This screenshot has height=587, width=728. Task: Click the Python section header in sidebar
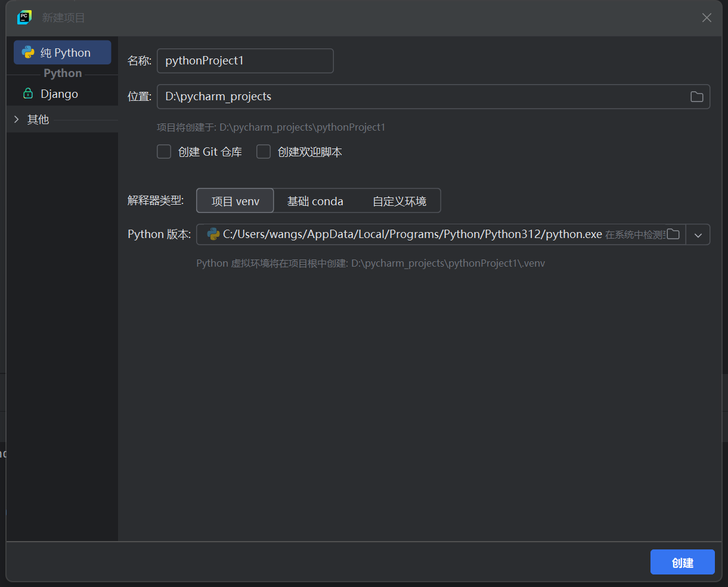coord(63,73)
